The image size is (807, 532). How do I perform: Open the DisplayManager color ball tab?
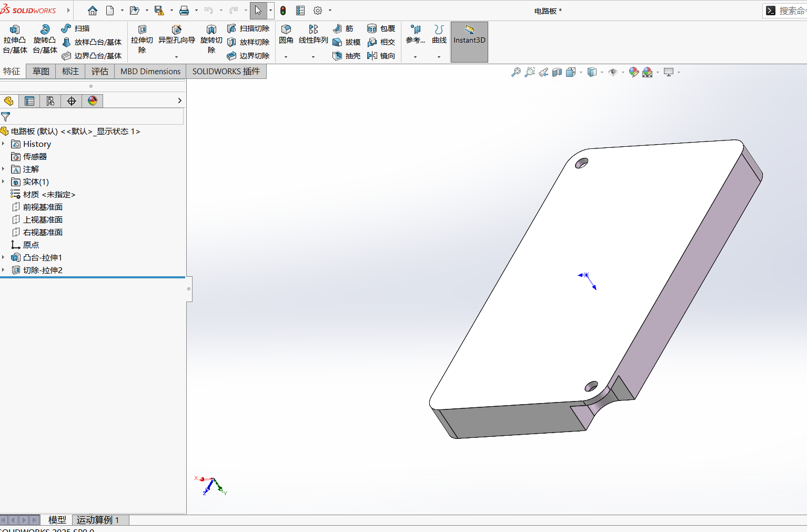(93, 101)
